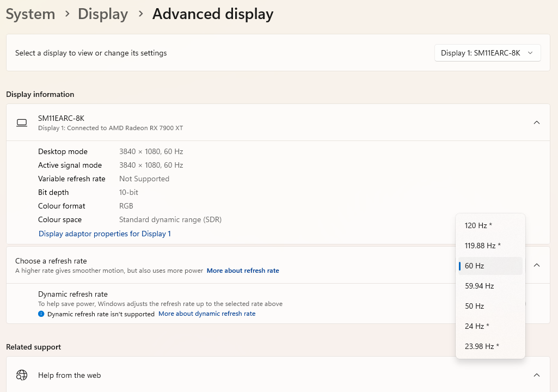Go back to System in breadcrumb
The width and height of the screenshot is (558, 392).
(x=30, y=14)
